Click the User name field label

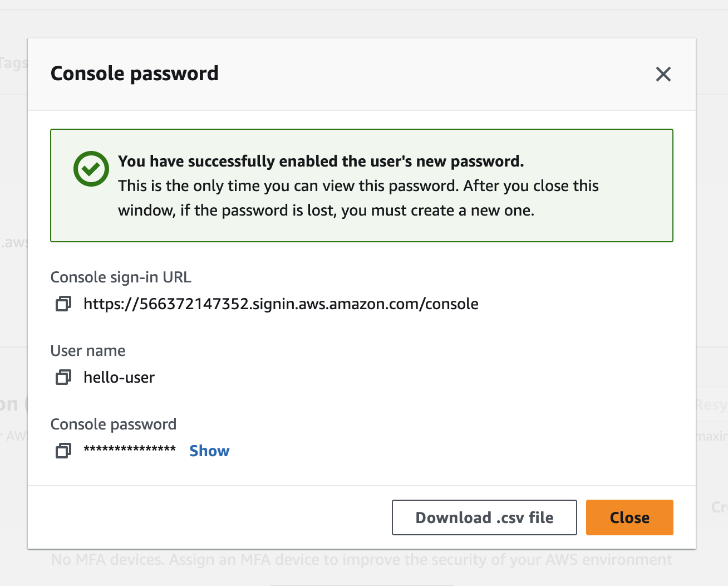(88, 351)
